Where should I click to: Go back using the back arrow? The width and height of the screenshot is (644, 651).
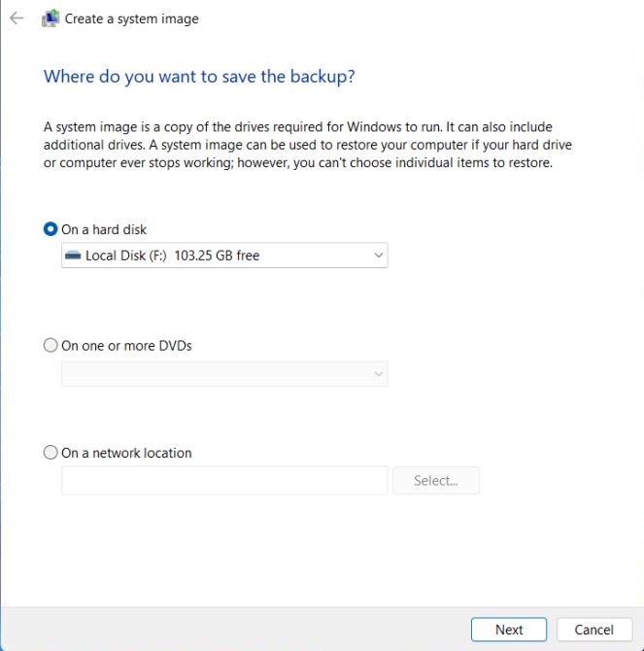click(17, 17)
